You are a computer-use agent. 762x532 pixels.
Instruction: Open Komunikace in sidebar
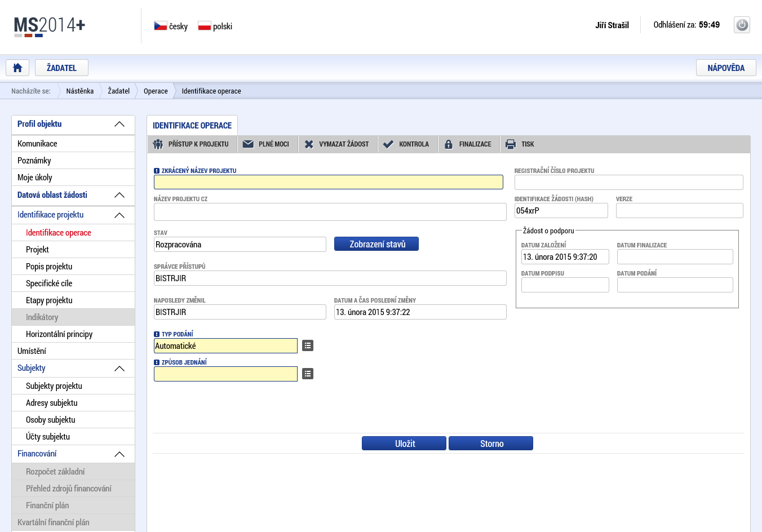tap(73, 144)
